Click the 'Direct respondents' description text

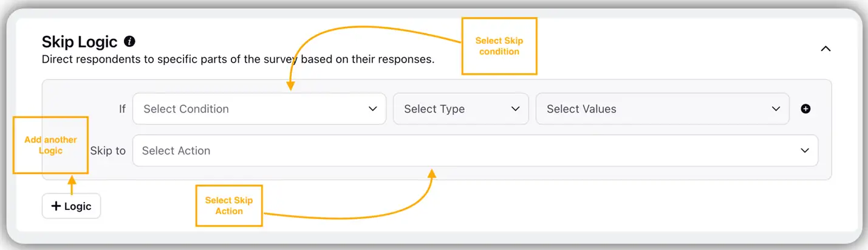pyautogui.click(x=238, y=60)
